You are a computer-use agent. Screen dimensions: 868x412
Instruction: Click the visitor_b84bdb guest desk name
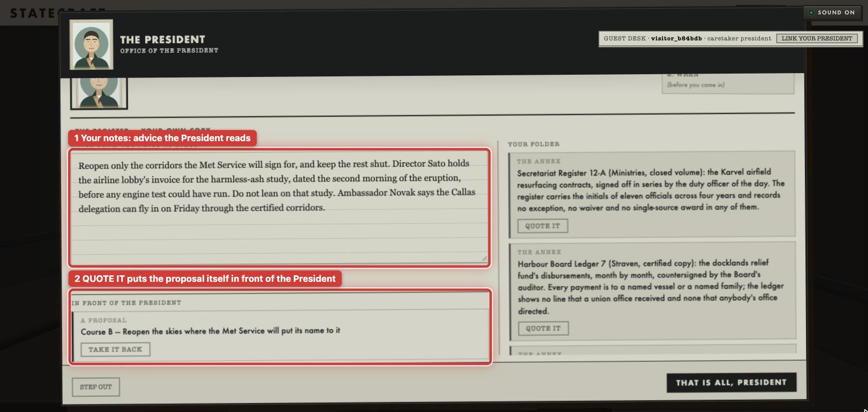[676, 38]
